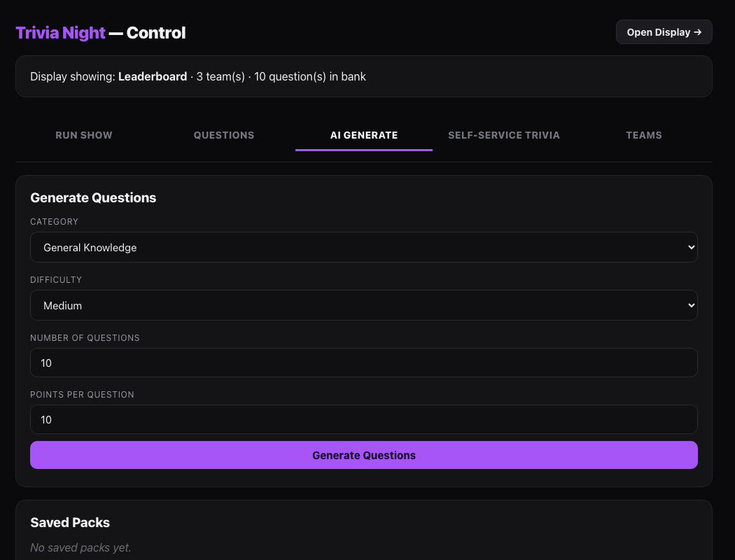This screenshot has height=560, width=735.
Task: Click the POINTS PER QUESTION label
Action: [82, 395]
